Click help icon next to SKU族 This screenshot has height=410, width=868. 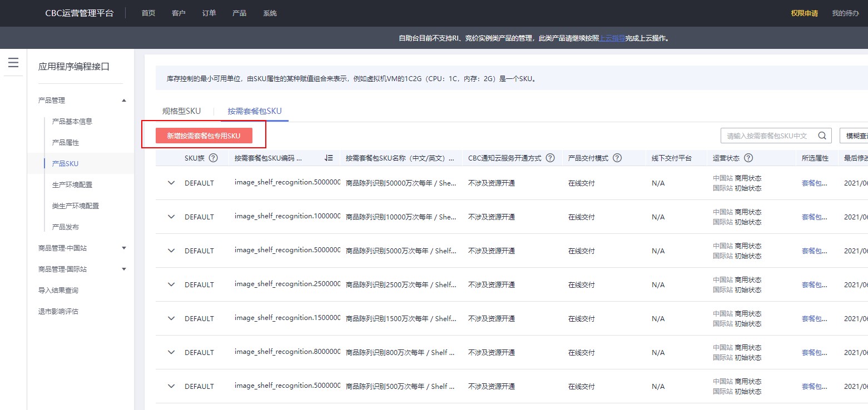click(213, 158)
